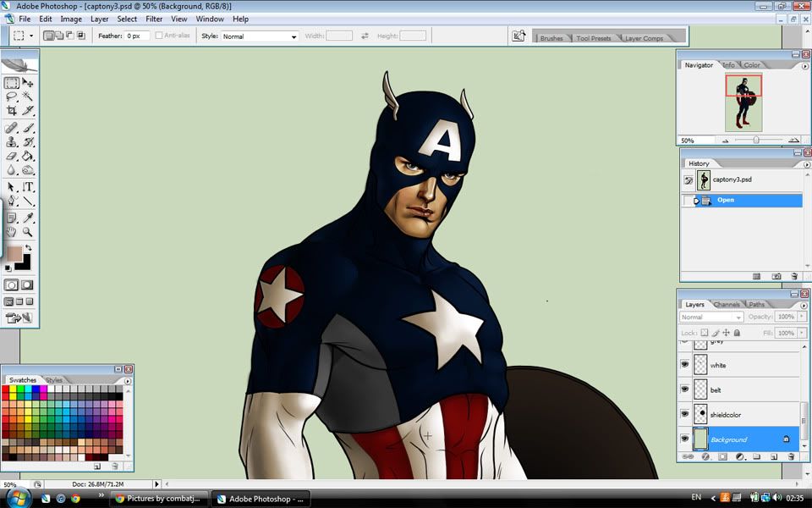This screenshot has height=508, width=812.
Task: Open the layer Fill slider arrow
Action: coord(802,333)
